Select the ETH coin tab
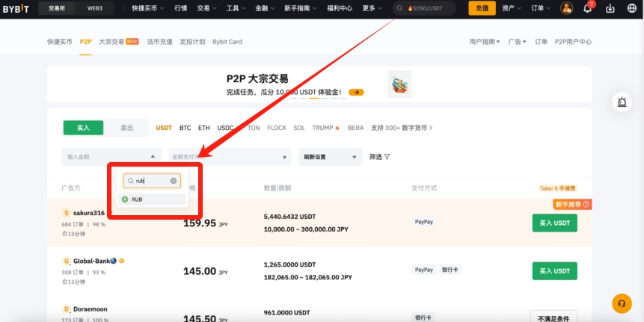 pyautogui.click(x=204, y=128)
